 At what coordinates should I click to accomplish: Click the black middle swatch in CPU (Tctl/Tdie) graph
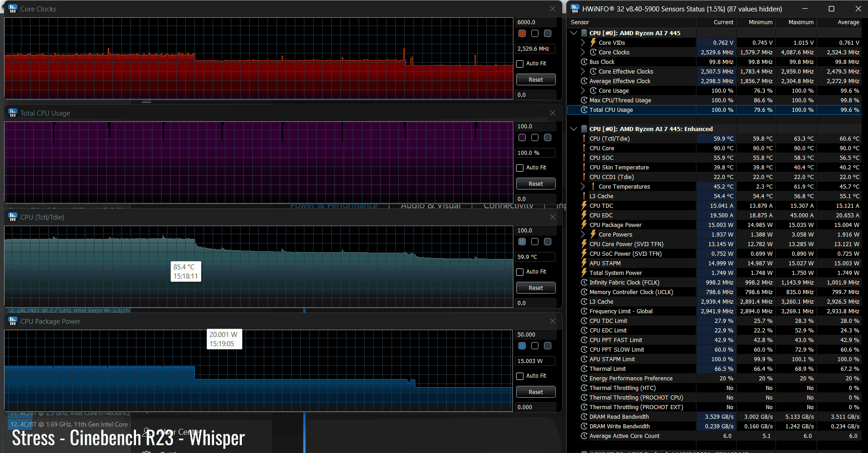click(535, 242)
